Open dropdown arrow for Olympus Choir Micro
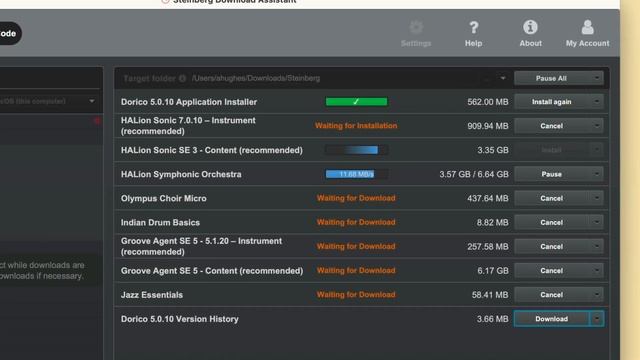 tap(597, 198)
